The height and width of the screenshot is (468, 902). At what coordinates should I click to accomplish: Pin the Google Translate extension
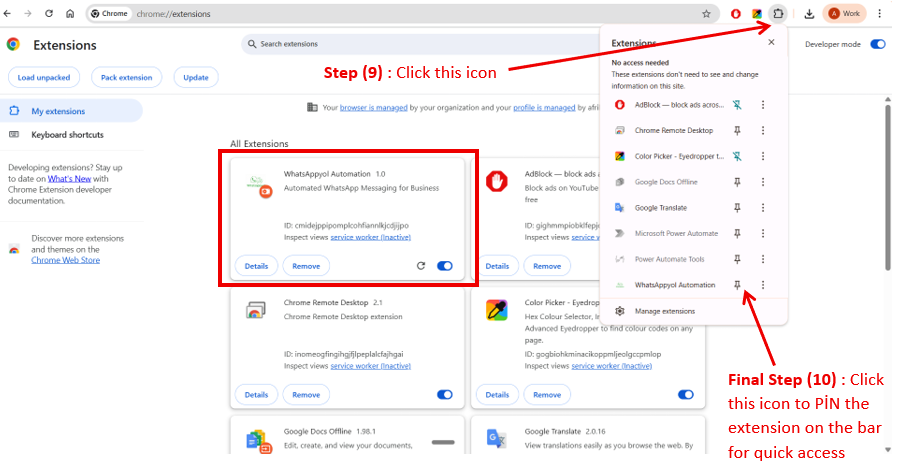737,208
